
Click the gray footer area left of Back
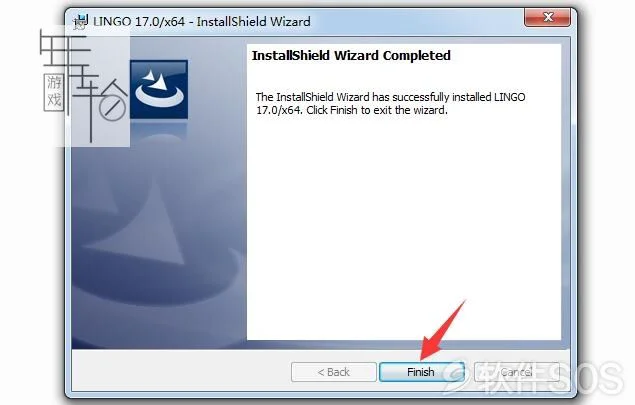tap(180, 371)
